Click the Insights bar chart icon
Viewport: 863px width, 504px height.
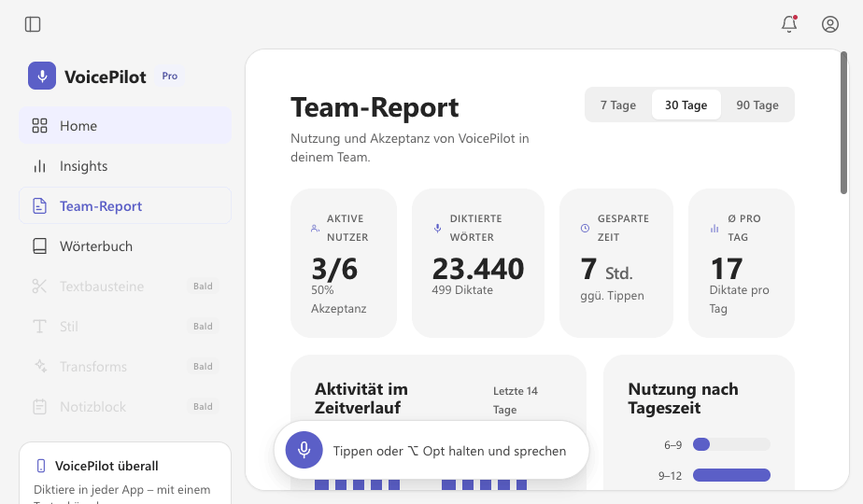39,165
